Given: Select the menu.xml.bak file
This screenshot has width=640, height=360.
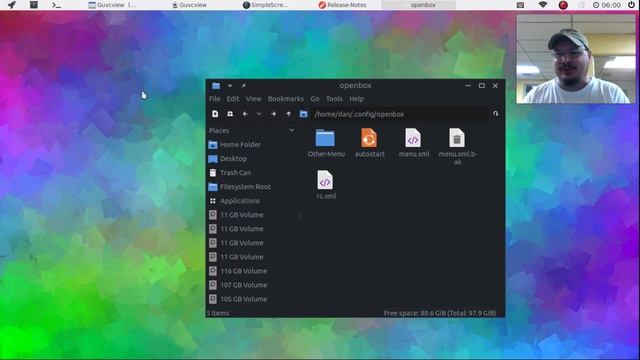Looking at the screenshot, I should click(458, 147).
